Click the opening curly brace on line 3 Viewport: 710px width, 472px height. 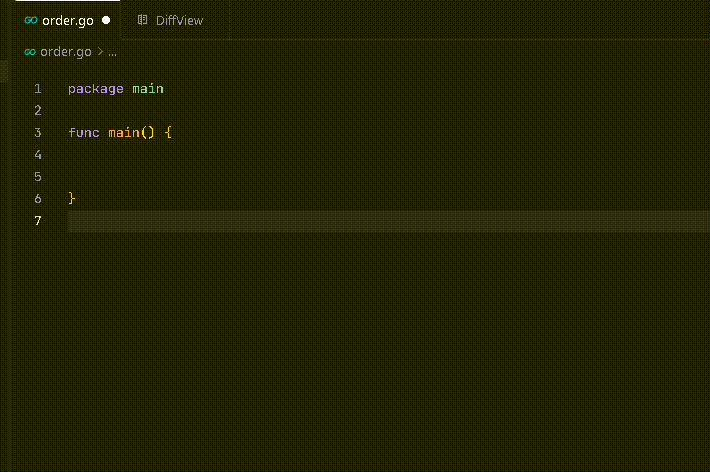(168, 133)
